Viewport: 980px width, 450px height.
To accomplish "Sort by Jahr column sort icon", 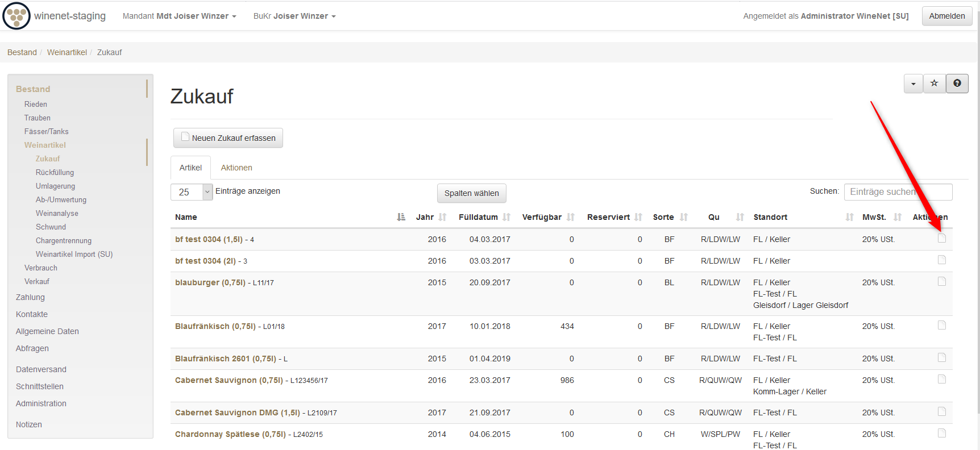I will (x=443, y=217).
